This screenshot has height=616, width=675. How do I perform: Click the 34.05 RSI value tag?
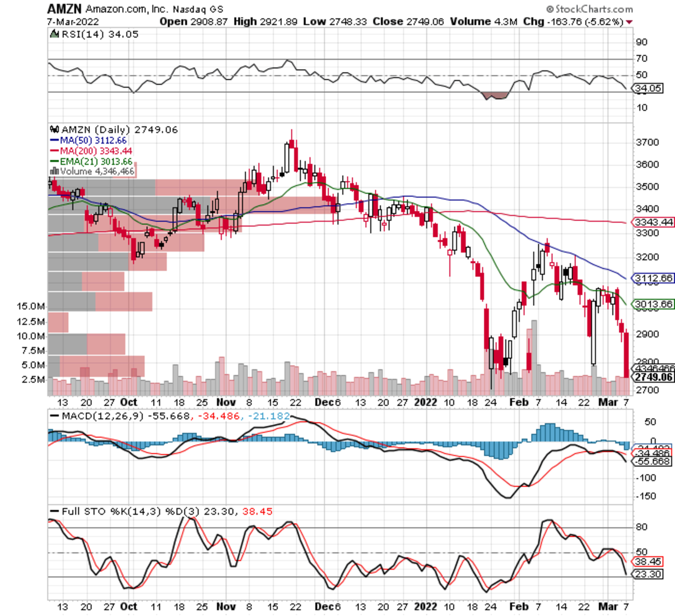tap(648, 88)
